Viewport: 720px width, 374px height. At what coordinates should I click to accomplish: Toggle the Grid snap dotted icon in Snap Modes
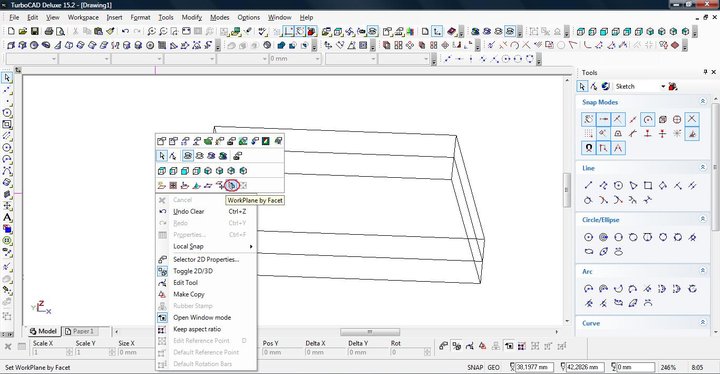589,134
